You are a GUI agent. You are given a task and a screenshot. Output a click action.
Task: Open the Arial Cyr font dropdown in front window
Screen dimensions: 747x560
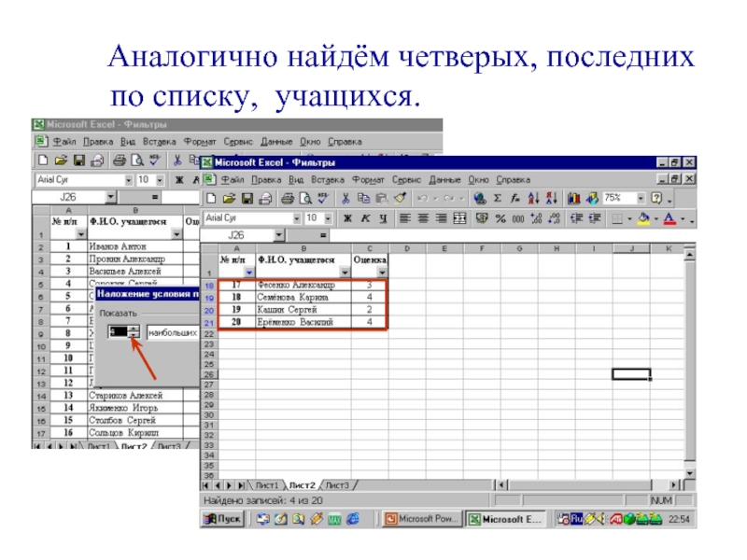point(297,218)
